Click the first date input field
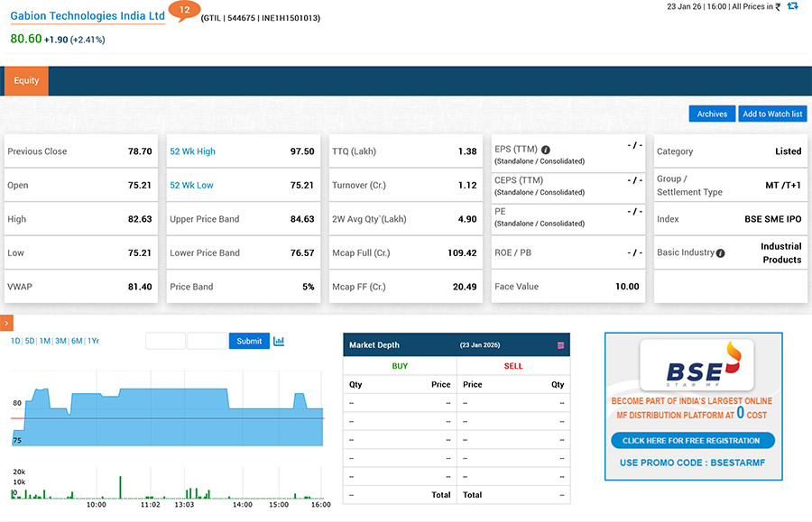The height and width of the screenshot is (522, 812). [165, 341]
